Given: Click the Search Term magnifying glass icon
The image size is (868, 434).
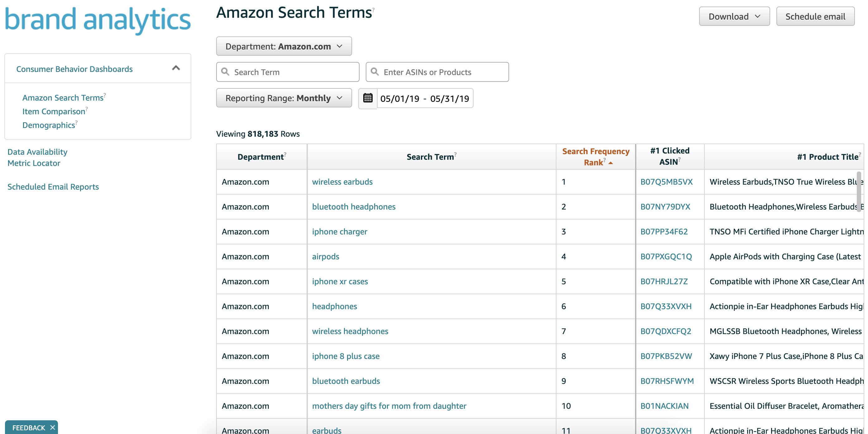Looking at the screenshot, I should 226,71.
